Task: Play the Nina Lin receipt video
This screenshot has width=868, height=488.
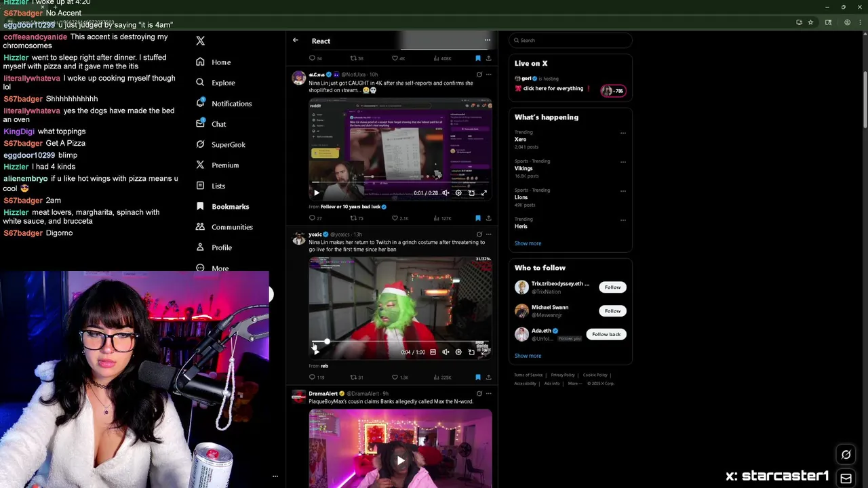Action: [x=316, y=192]
